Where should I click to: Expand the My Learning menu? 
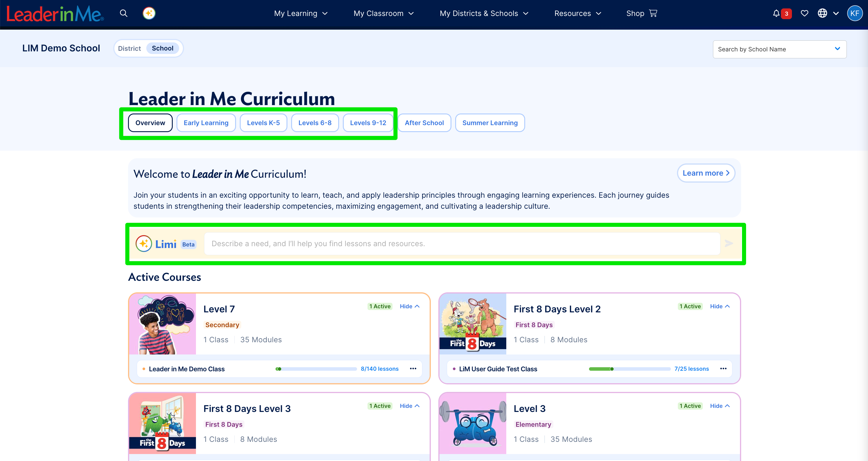300,13
